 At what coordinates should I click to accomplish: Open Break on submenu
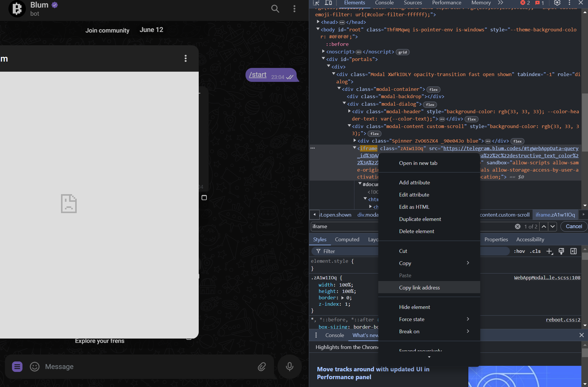(x=429, y=331)
